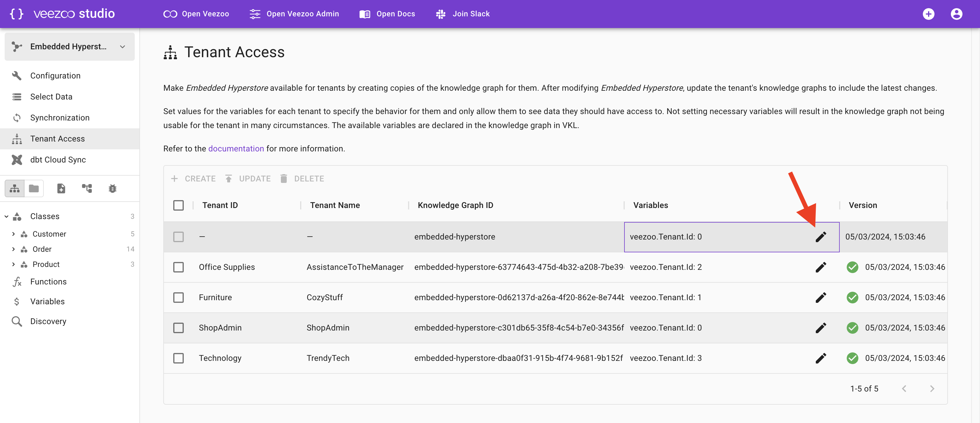Select the Technology tenant checkbox

(178, 358)
